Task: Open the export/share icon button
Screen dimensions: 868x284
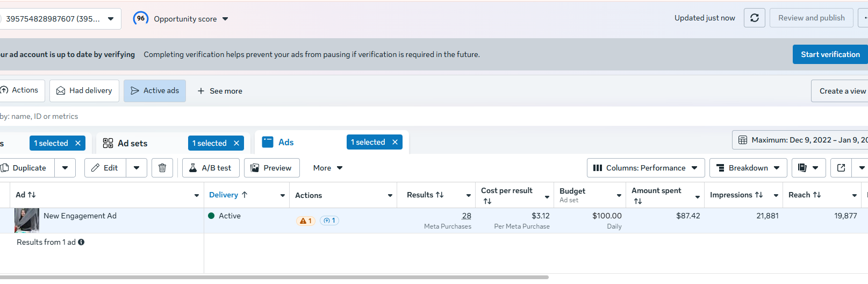Action: click(x=841, y=168)
